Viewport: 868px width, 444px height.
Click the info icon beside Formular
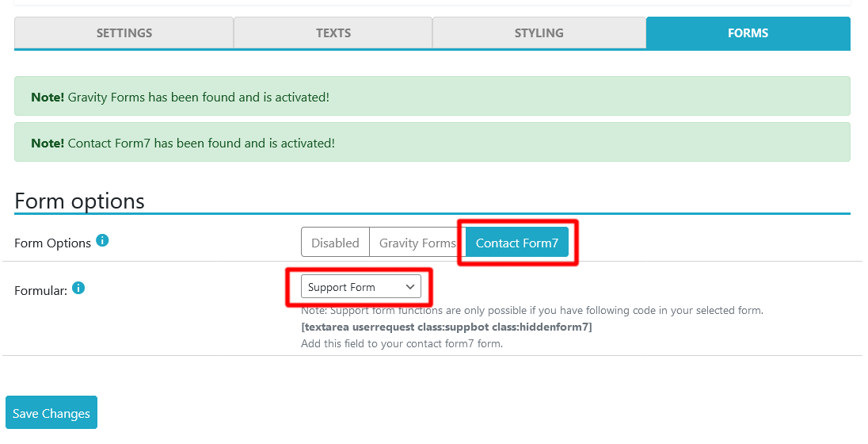[78, 289]
